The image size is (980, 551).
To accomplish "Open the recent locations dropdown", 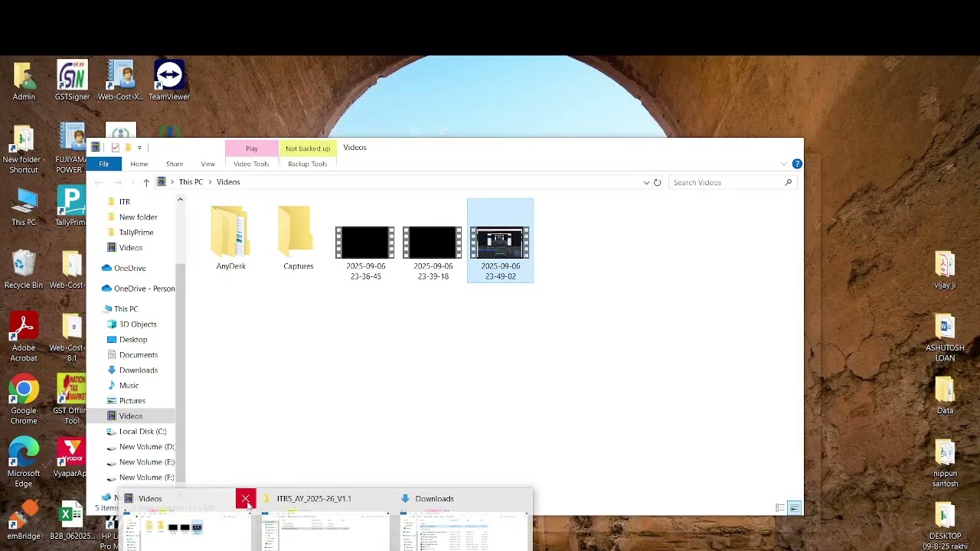I will 132,182.
